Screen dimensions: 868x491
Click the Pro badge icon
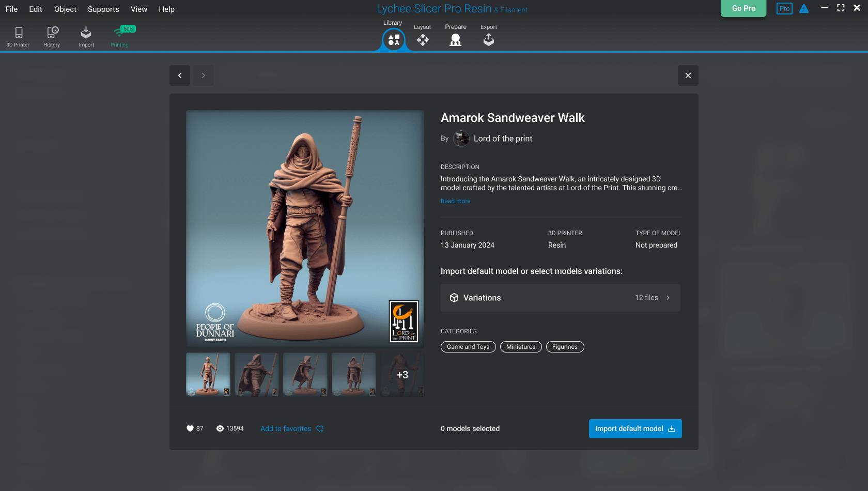click(784, 9)
